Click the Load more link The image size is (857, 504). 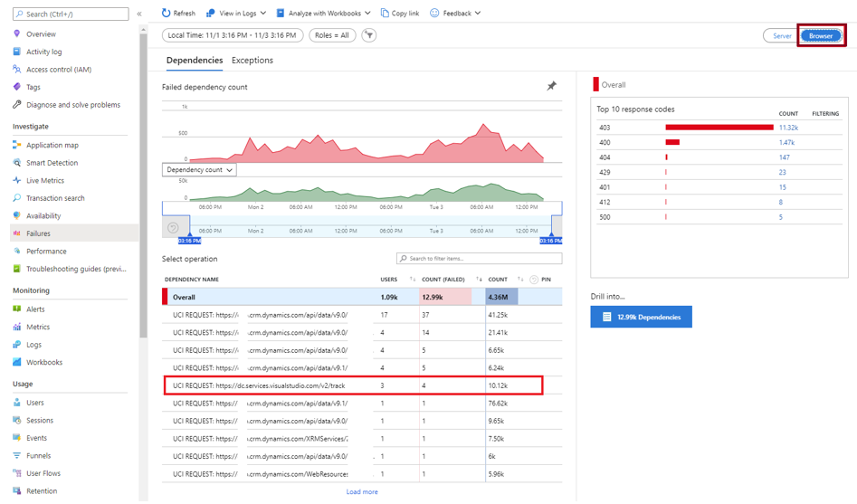[362, 491]
